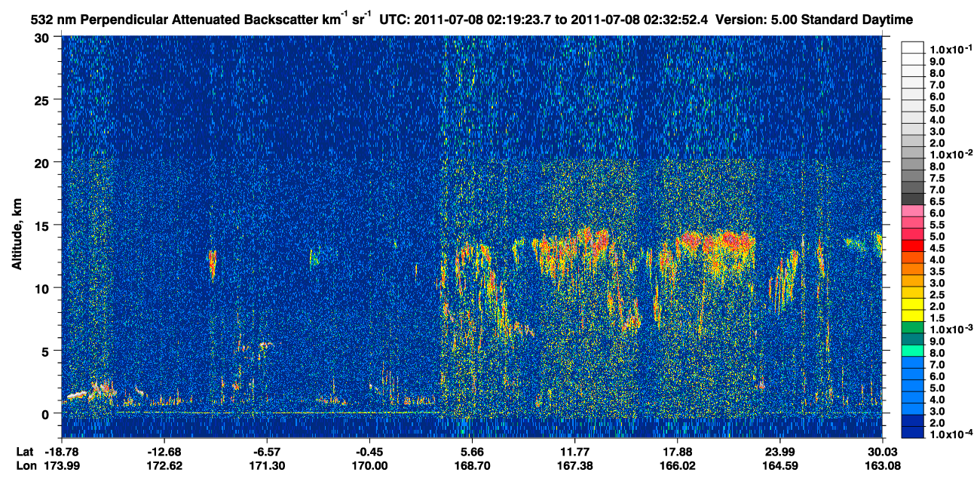Click the 'Lat' row label
980x503 pixels.
coord(24,452)
